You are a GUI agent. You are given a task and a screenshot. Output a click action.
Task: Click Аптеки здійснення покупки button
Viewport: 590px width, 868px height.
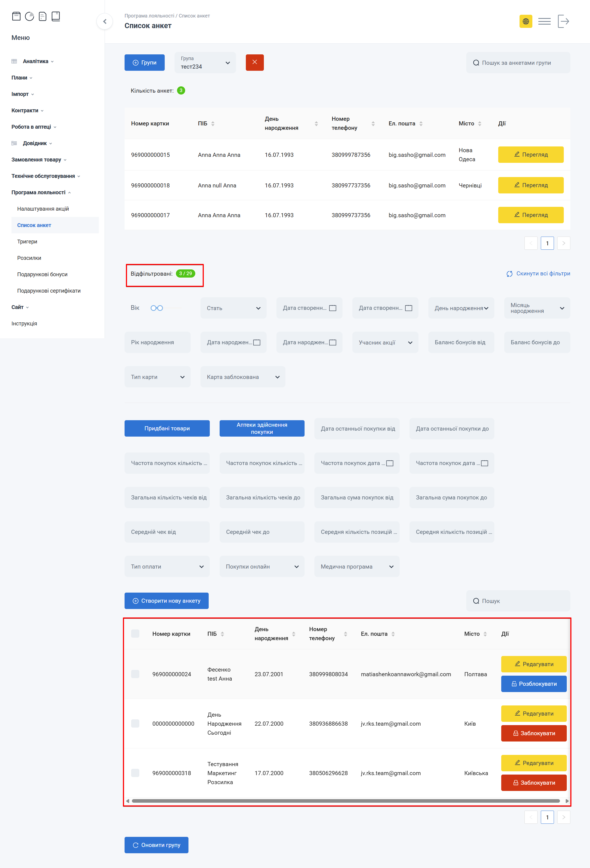pyautogui.click(x=262, y=428)
